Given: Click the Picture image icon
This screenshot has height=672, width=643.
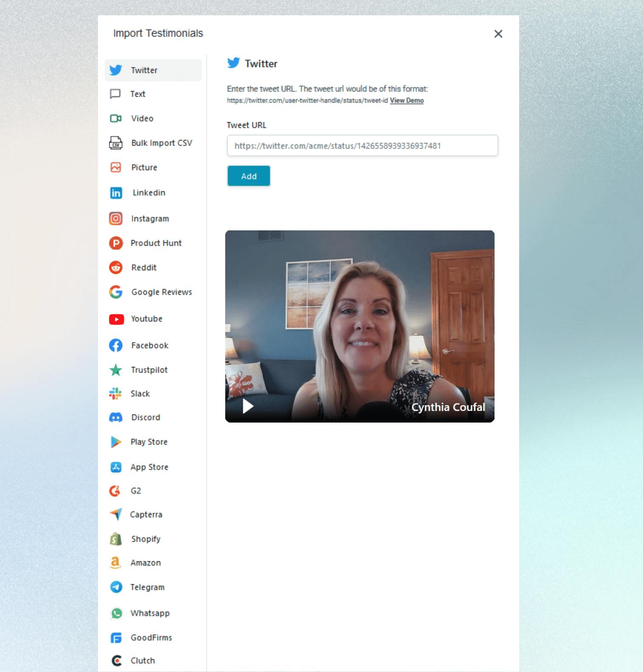Looking at the screenshot, I should pos(116,167).
